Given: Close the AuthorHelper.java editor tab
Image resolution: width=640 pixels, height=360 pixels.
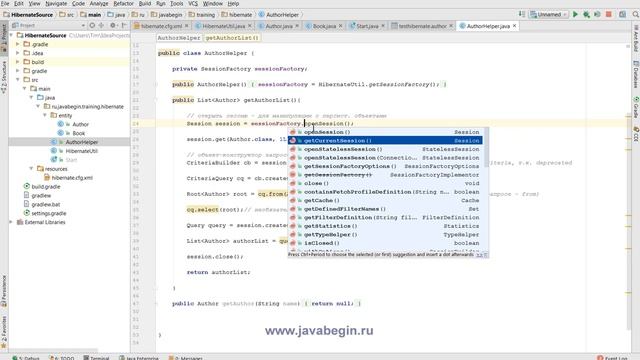Looking at the screenshot, I should (514, 26).
